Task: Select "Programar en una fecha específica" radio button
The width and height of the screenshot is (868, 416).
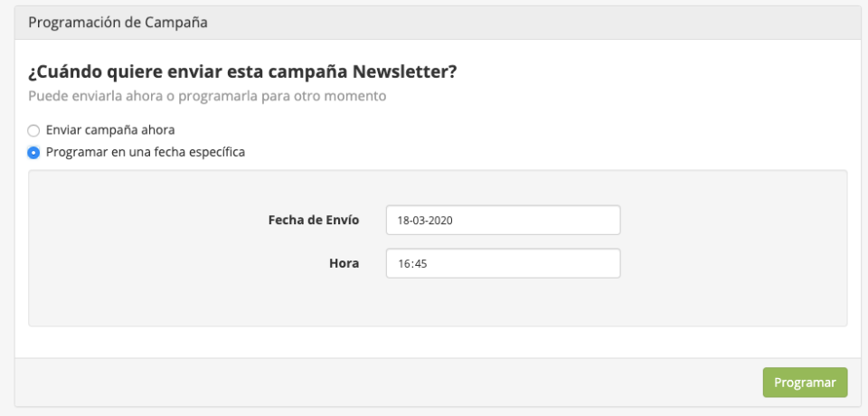Action: coord(33,152)
